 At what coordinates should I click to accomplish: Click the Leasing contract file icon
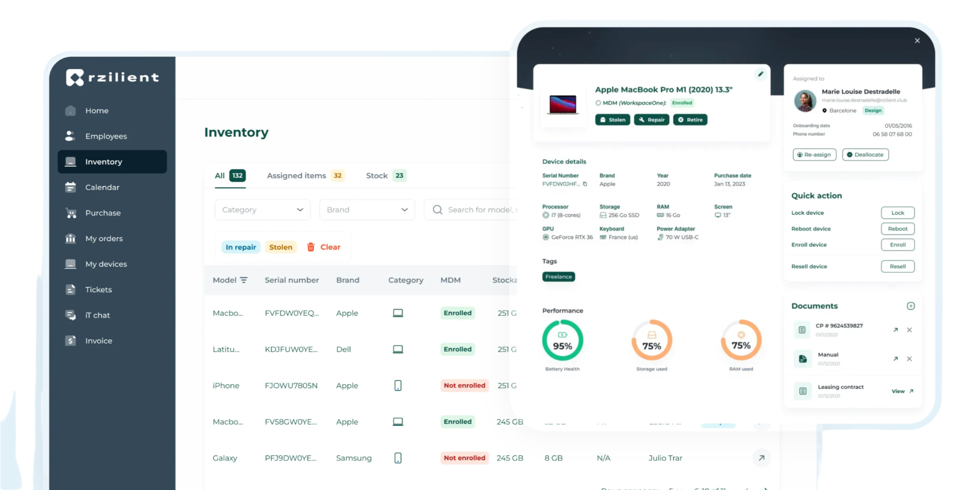(802, 391)
